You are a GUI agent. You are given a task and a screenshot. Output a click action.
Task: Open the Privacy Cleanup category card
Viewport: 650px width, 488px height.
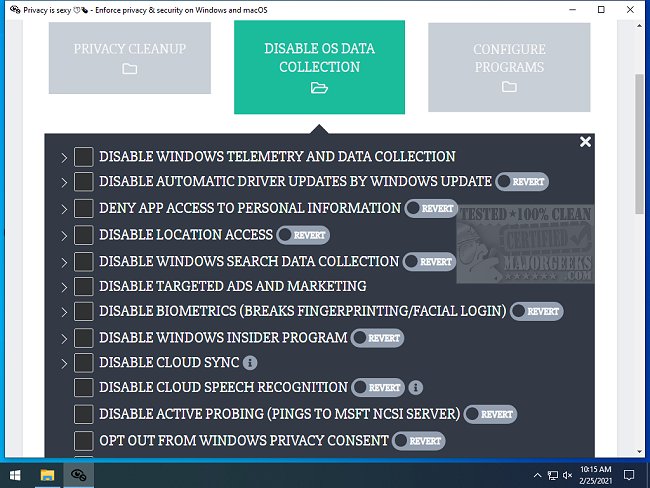(x=130, y=58)
